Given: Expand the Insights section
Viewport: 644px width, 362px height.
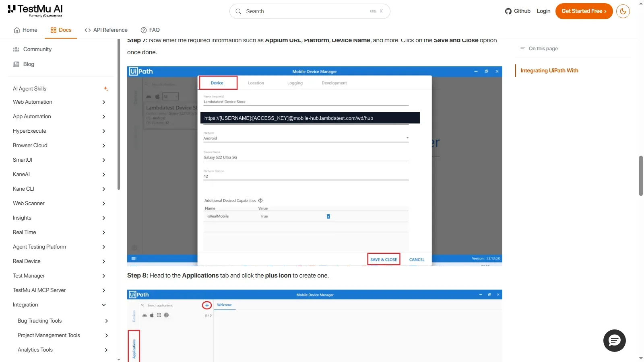Looking at the screenshot, I should tap(60, 218).
